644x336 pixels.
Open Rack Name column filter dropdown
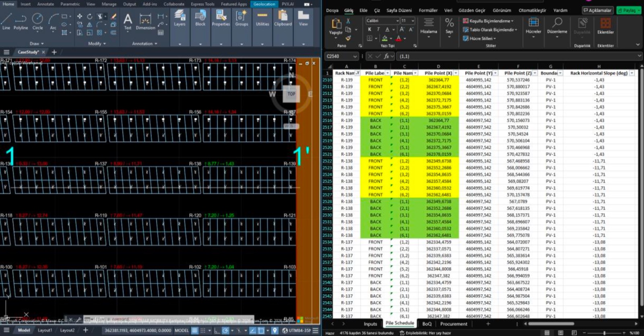[357, 73]
